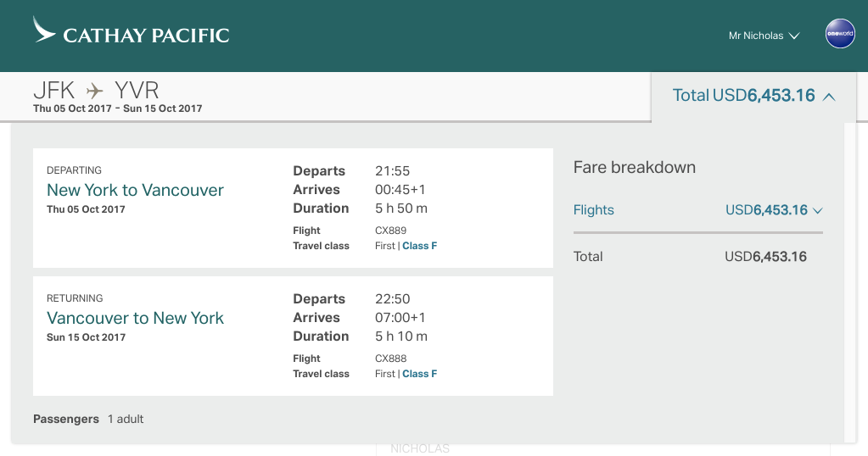
Task: Click the Fare breakdown heading
Action: pyautogui.click(x=634, y=167)
